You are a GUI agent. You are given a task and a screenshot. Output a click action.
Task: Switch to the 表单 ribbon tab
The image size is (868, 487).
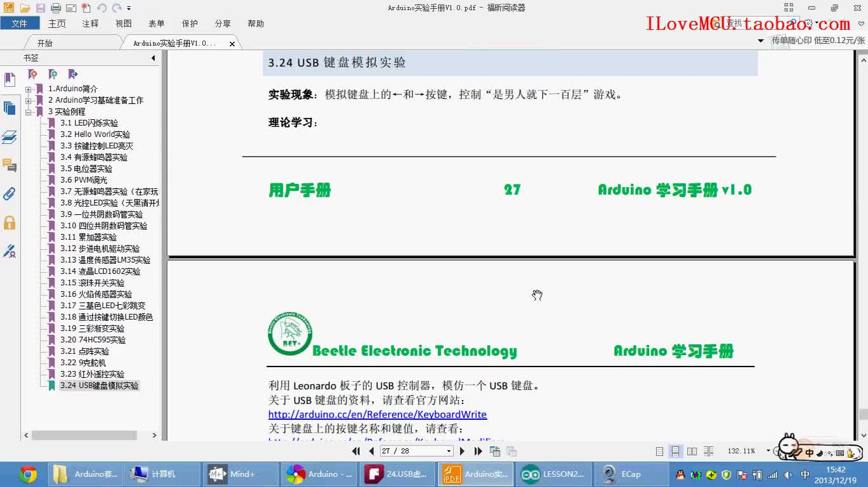point(157,23)
